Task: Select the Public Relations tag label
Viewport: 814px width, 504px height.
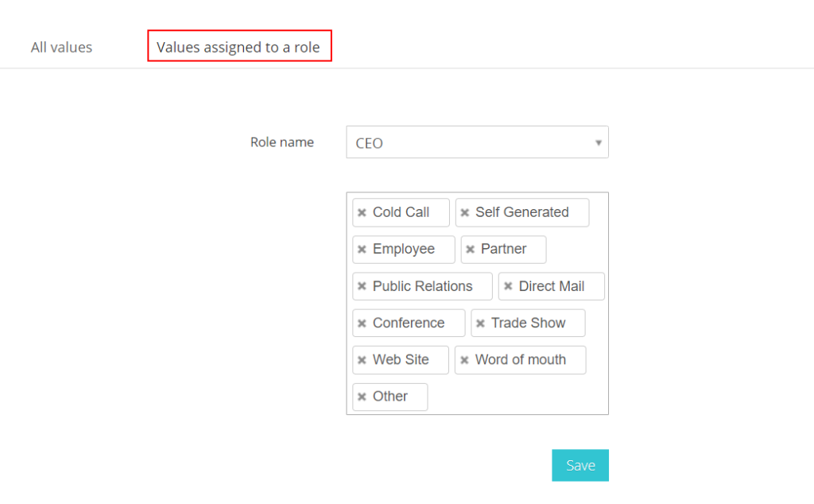Action: click(x=423, y=286)
